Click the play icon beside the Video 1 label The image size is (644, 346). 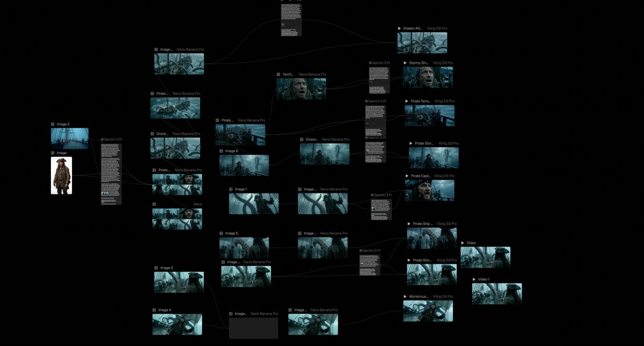point(474,279)
